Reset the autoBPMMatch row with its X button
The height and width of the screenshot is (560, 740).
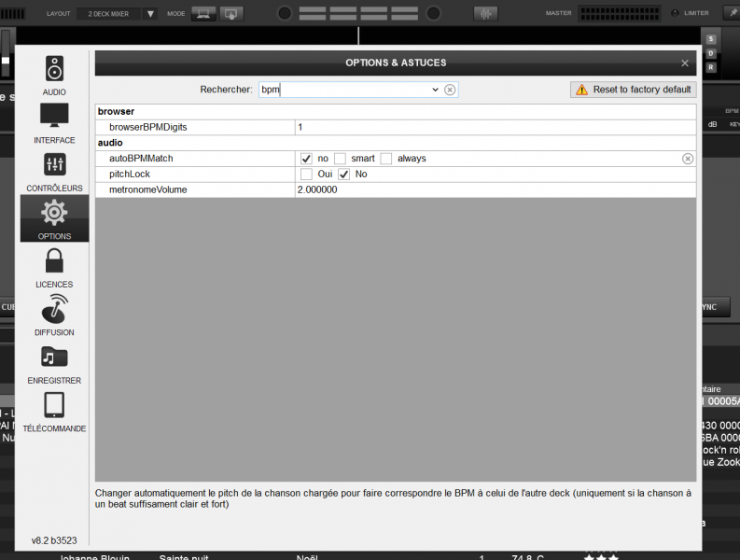[x=688, y=159]
